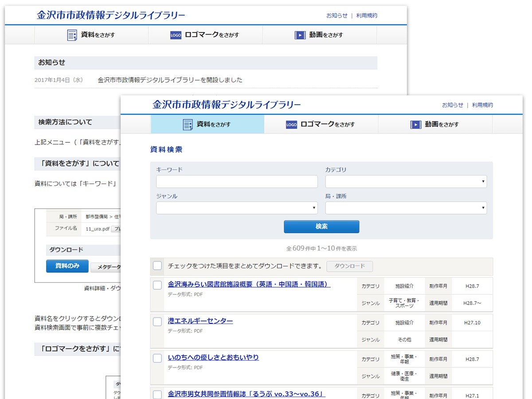Click LOGO icon in front window navigation
This screenshot has height=399, width=532.
click(x=291, y=125)
